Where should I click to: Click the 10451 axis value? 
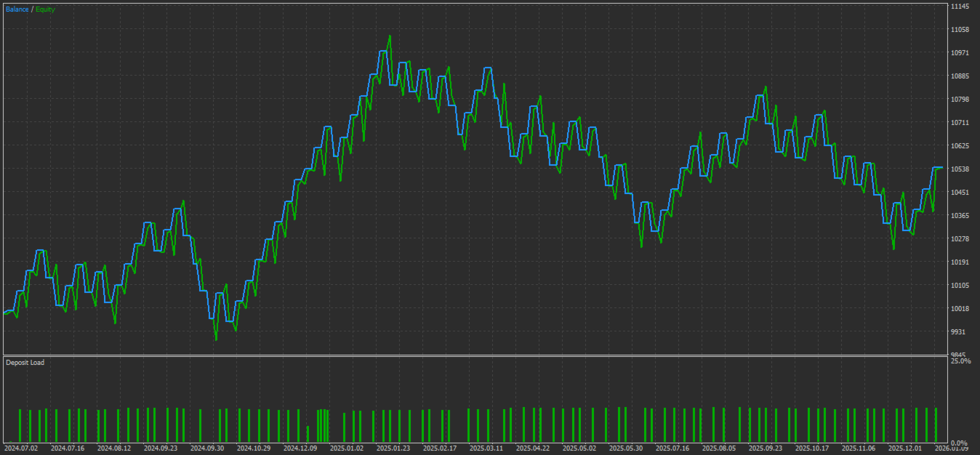click(960, 193)
